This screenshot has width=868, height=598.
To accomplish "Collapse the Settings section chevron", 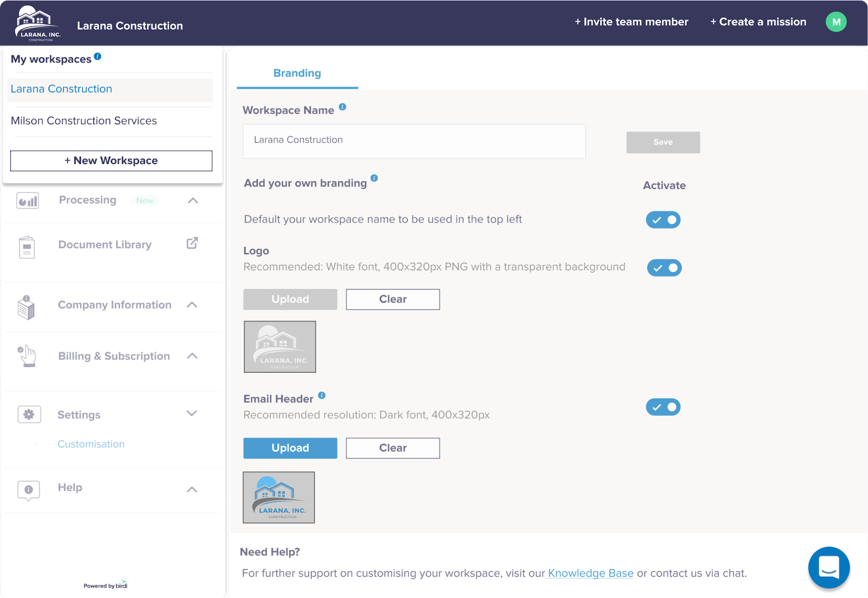I will [x=192, y=413].
